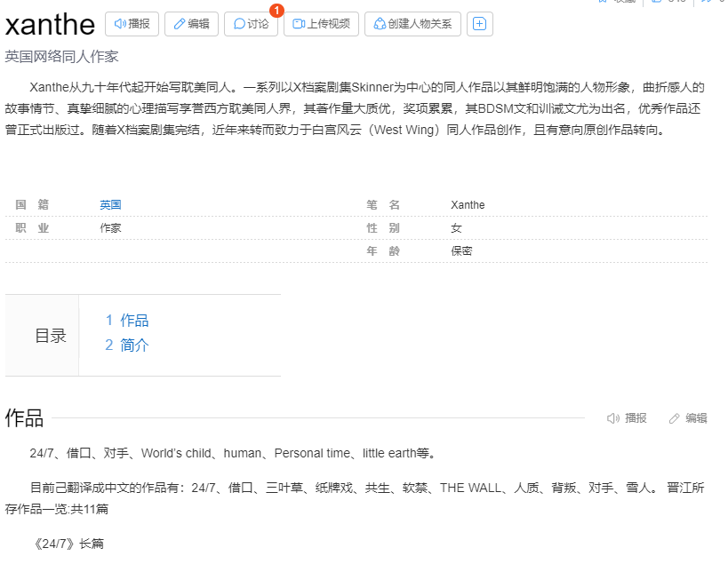Click the xanthe page title
Viewport: 728px width, 564px height.
coord(50,25)
